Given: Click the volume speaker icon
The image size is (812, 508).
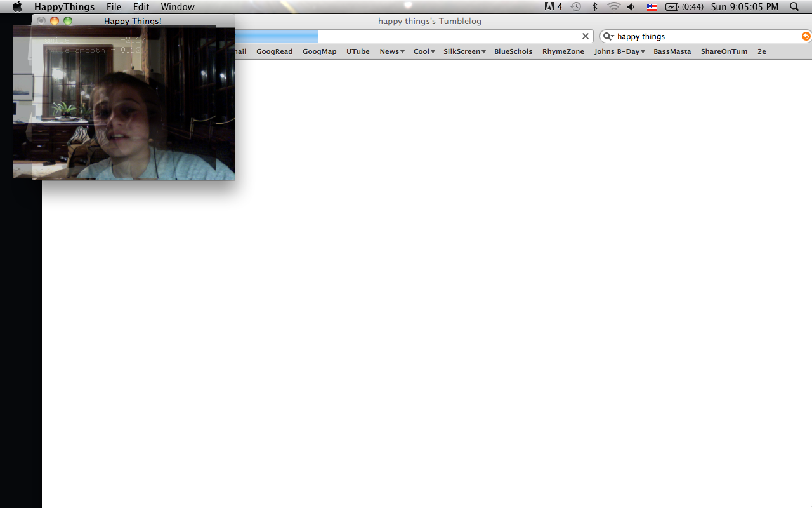Looking at the screenshot, I should tap(631, 7).
